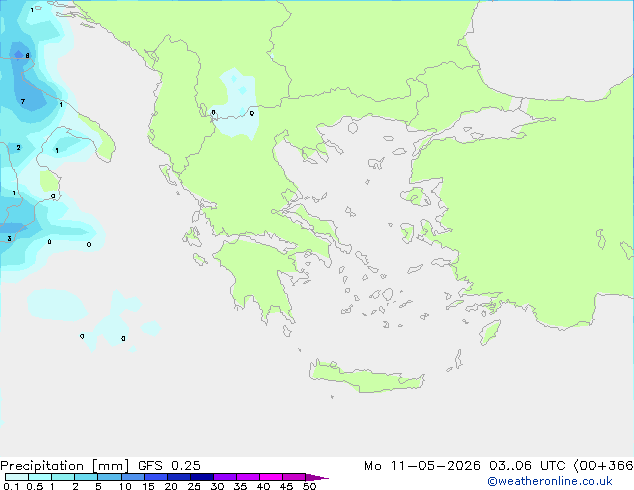Viewport: 634px width, 490px height.
Task: Click the legend label '10'
Action: point(125,486)
